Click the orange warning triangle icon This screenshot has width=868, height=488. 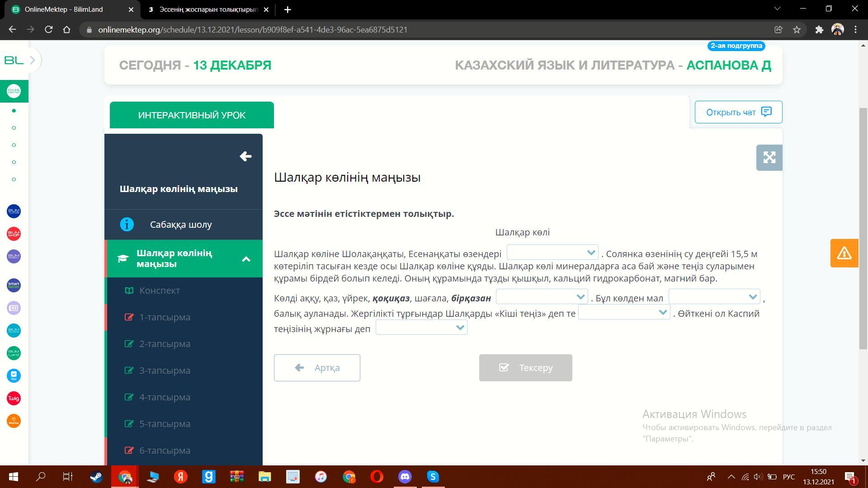(x=844, y=253)
